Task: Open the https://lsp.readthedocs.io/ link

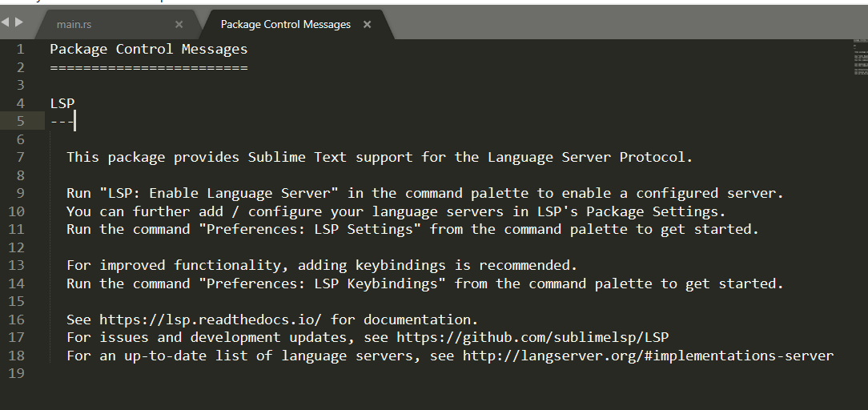Action: (x=211, y=320)
